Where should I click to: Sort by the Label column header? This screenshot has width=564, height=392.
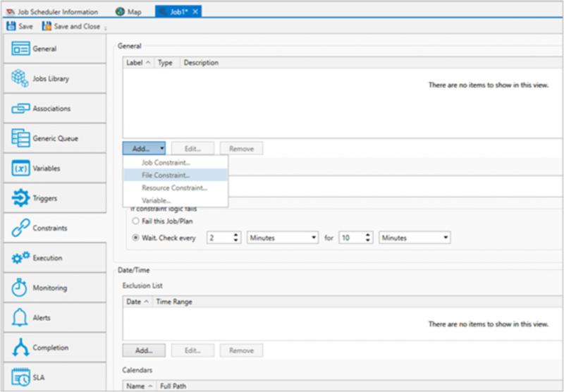(x=134, y=63)
